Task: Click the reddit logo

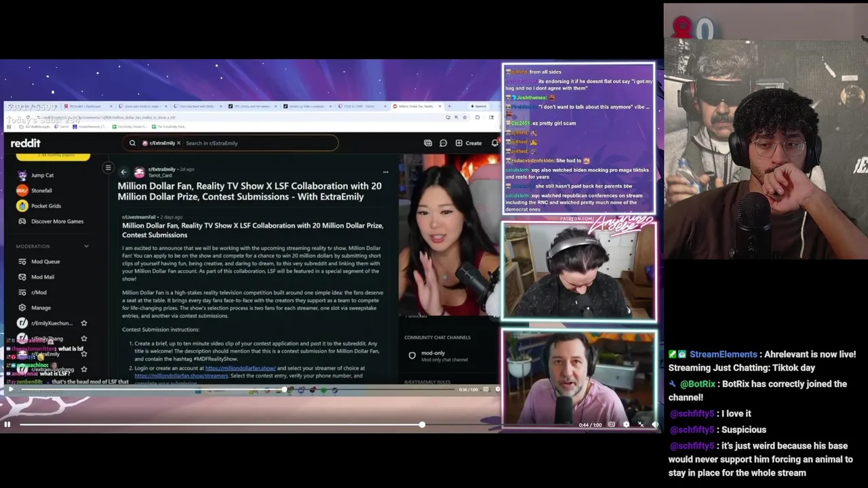Action: click(25, 143)
